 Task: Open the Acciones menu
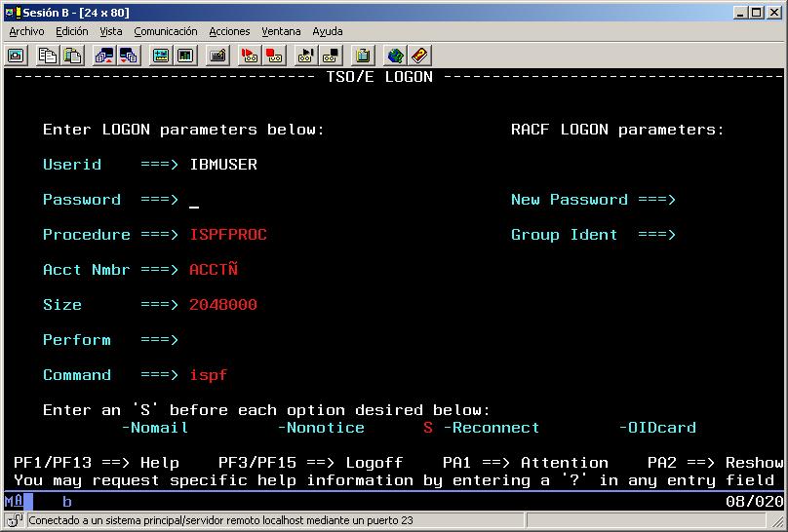coord(229,31)
